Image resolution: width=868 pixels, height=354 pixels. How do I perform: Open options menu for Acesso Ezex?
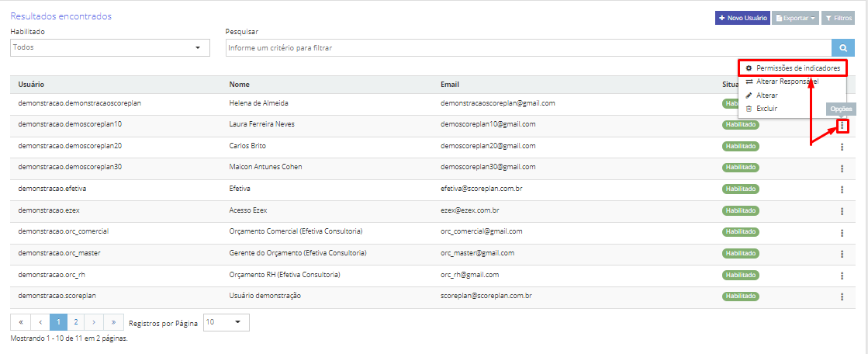coord(842,211)
